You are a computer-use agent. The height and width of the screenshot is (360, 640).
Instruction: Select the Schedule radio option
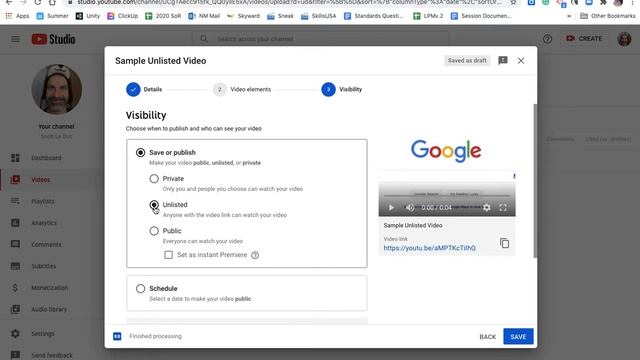pyautogui.click(x=140, y=289)
